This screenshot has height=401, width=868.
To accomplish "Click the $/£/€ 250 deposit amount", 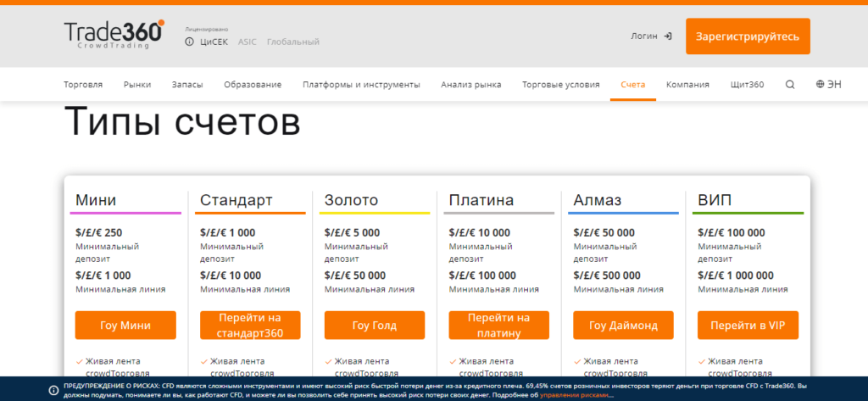I will [98, 232].
